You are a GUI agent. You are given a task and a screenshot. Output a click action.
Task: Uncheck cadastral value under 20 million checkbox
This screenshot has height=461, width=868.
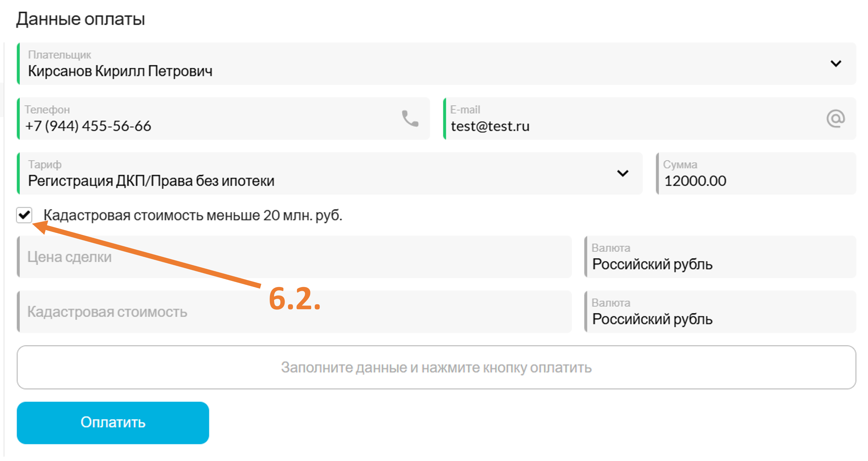[x=24, y=215]
